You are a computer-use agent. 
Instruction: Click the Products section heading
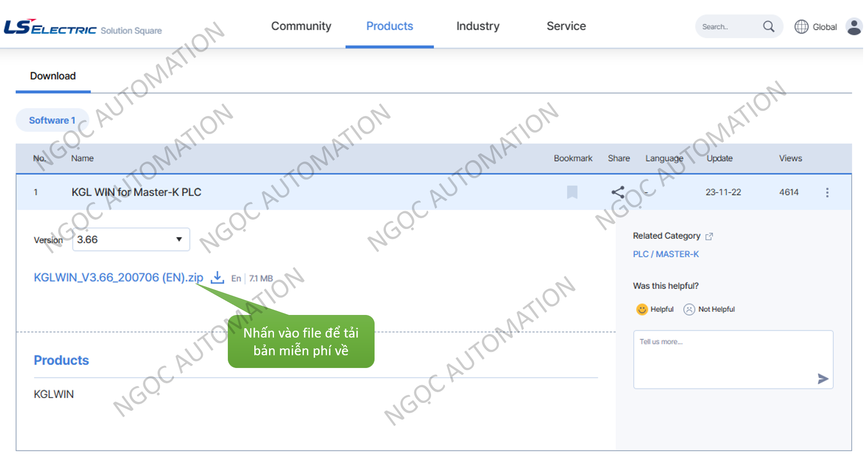[x=61, y=360]
